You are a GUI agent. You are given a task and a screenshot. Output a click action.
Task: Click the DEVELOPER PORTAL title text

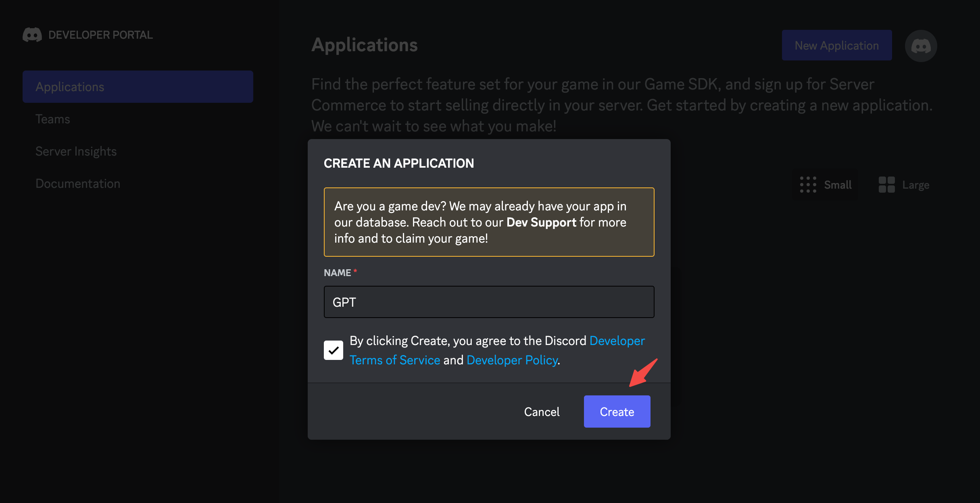[100, 35]
